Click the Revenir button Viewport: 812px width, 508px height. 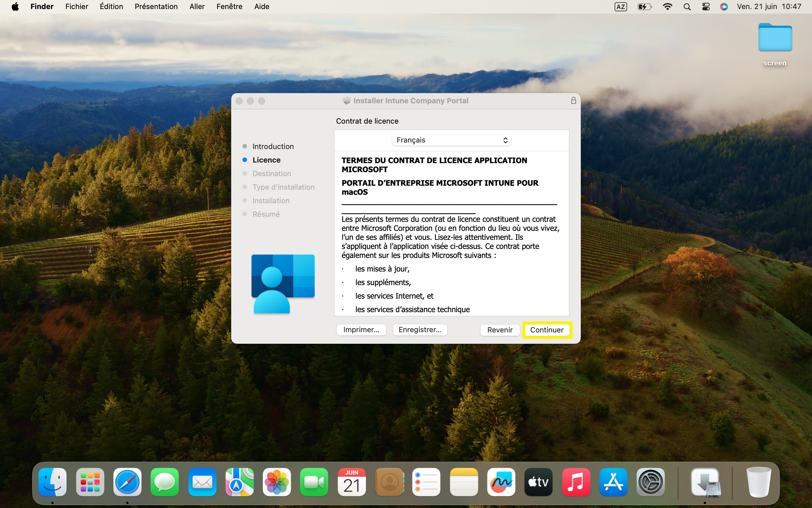tap(500, 330)
